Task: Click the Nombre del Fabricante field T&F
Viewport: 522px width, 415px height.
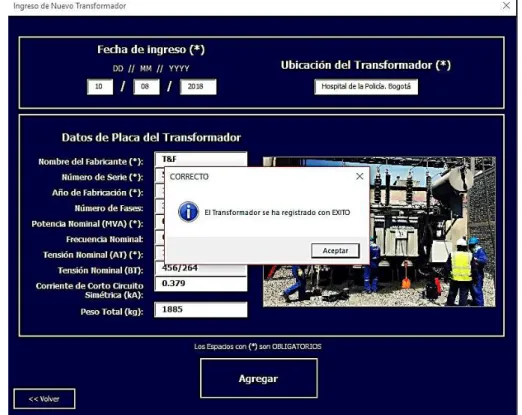Action: (x=201, y=159)
